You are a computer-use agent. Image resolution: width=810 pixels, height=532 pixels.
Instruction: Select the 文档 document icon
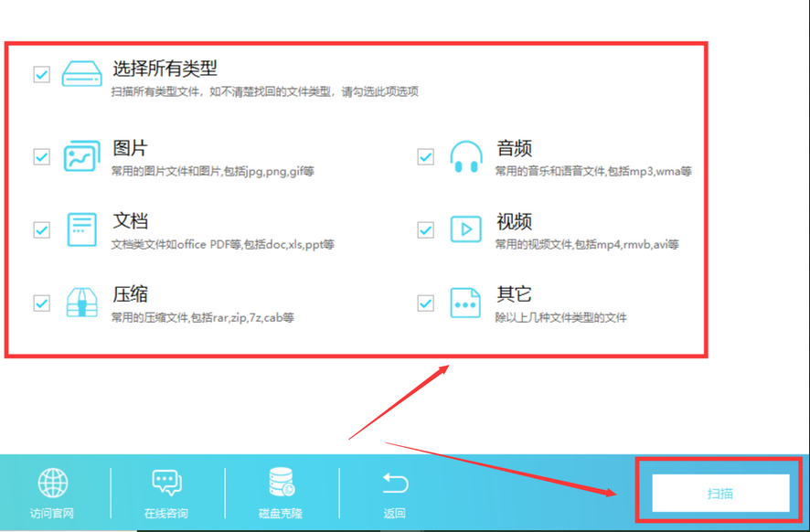tap(80, 229)
